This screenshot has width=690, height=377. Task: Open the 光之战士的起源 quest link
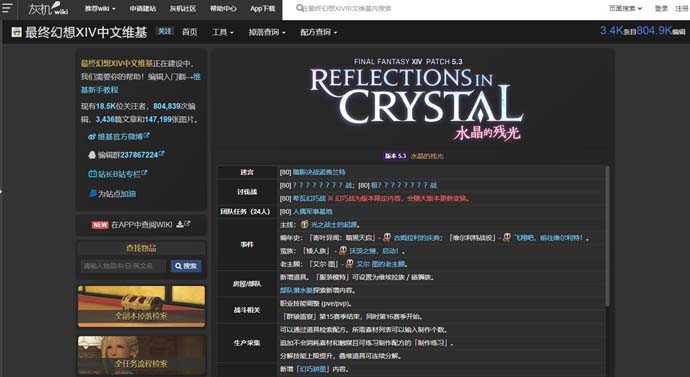334,225
